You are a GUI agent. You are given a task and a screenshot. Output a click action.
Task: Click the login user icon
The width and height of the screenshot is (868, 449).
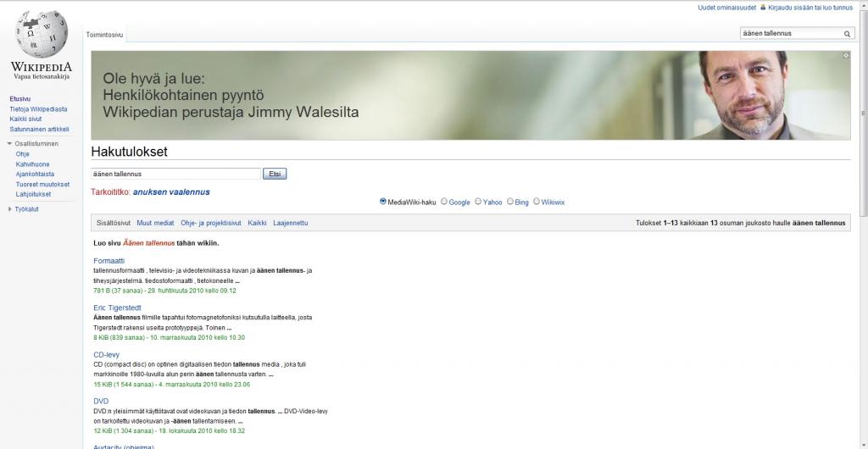[763, 8]
